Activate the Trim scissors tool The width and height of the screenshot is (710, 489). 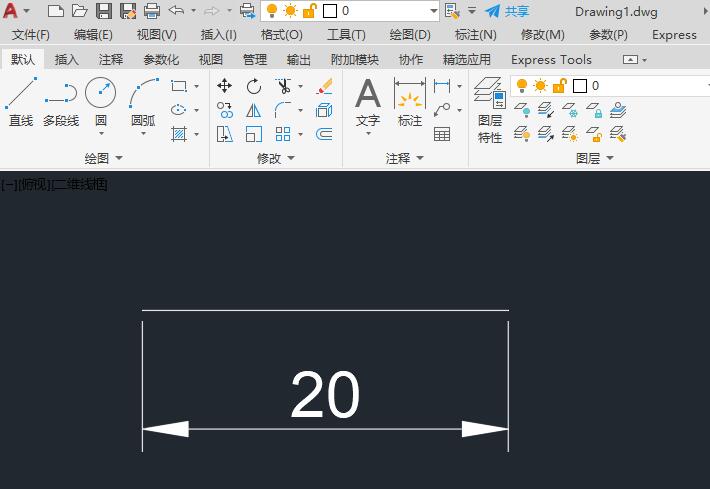[x=283, y=86]
